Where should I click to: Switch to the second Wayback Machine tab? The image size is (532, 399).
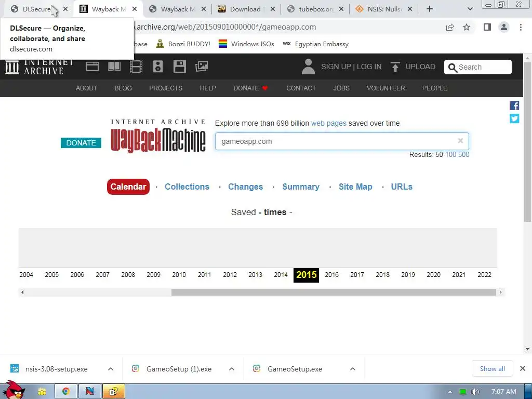(178, 9)
